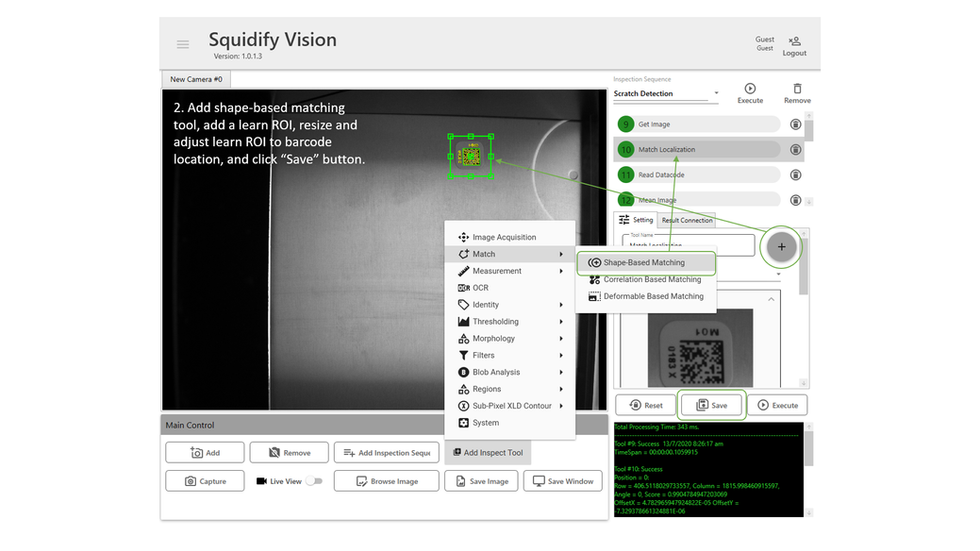
Task: Delete the Get Image step
Action: pyautogui.click(x=795, y=124)
